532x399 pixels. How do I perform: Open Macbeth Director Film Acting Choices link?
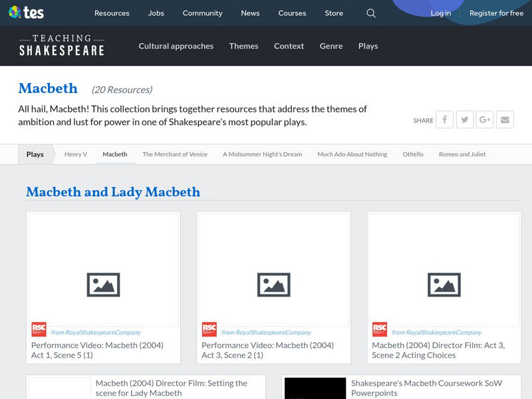tap(438, 350)
